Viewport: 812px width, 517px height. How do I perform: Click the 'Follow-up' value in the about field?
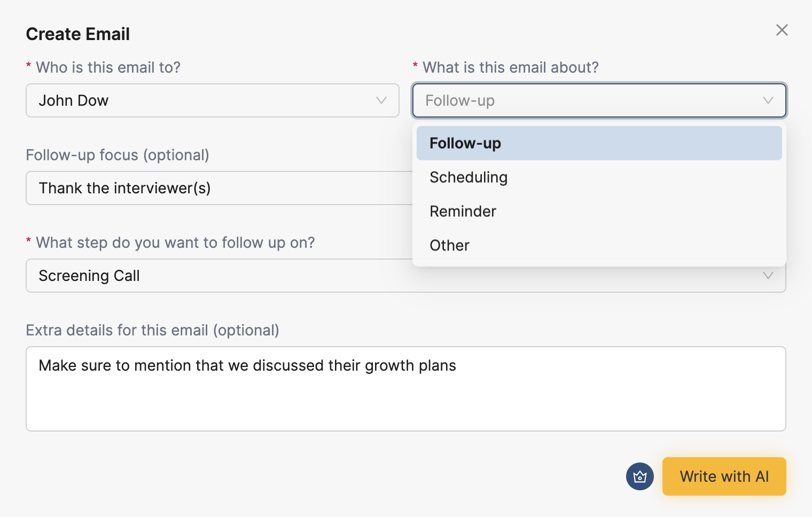459,100
